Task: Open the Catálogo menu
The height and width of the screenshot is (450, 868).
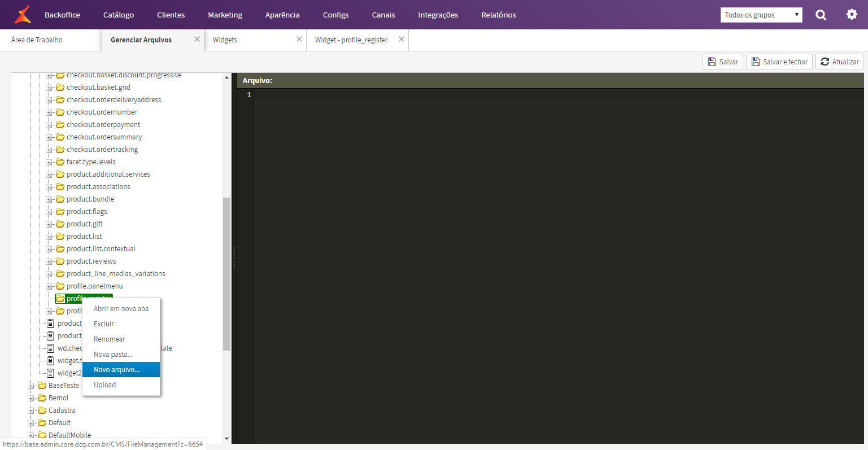Action: 119,15
